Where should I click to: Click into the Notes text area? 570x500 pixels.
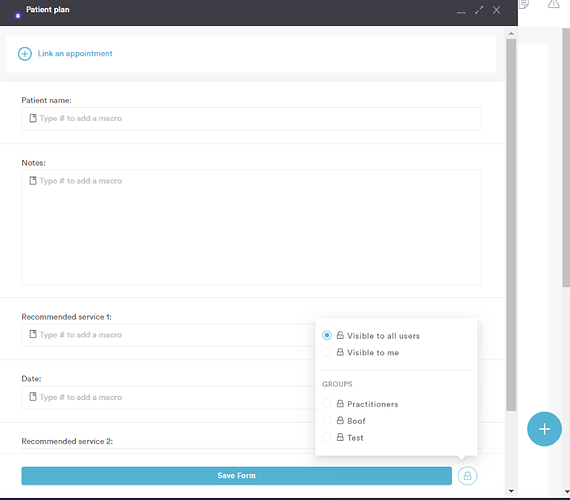[251, 227]
